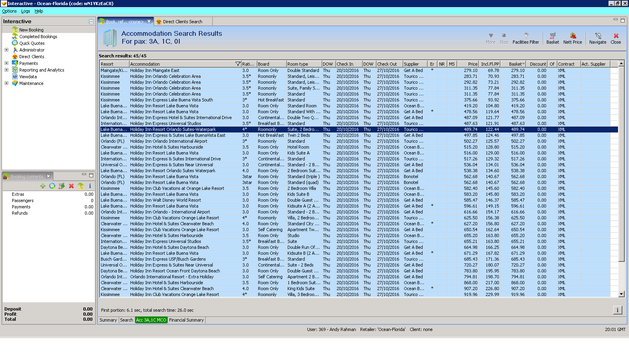This screenshot has height=364, width=629.
Task: Click Accommodation column filter funnel icon
Action: pos(238,64)
